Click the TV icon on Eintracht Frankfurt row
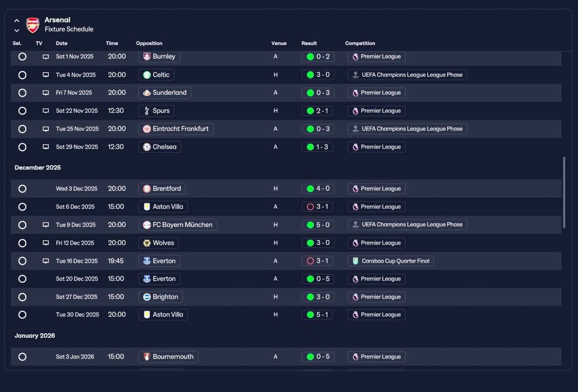The height and width of the screenshot is (392, 578). click(46, 129)
